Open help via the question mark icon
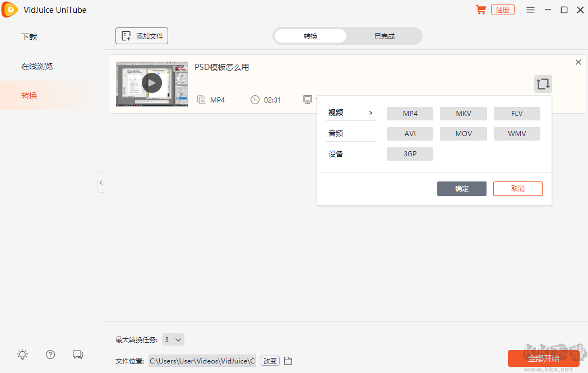 pyautogui.click(x=50, y=355)
